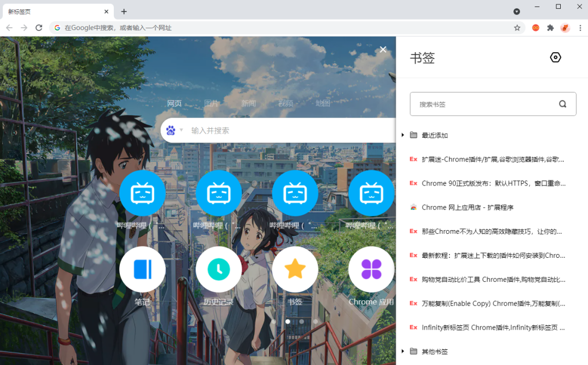Click the 最近添加 folder label
588x365 pixels.
[x=434, y=135]
